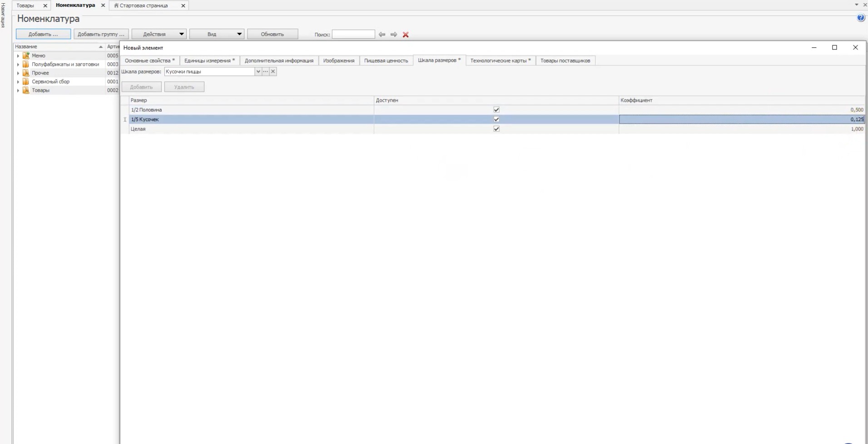The width and height of the screenshot is (868, 444).
Task: Click Добавить button under size scale
Action: click(x=141, y=87)
